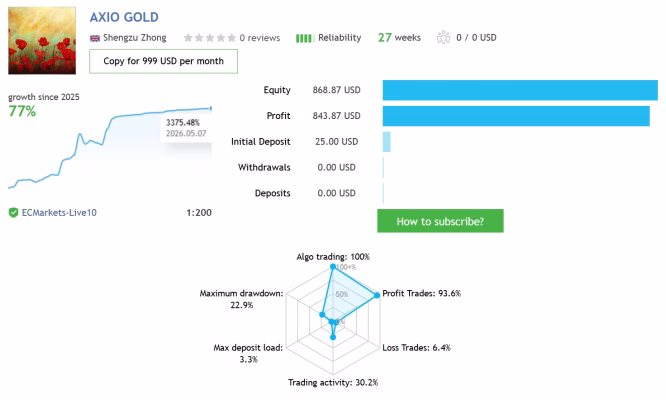This screenshot has width=666, height=400.
Task: Open the ECMarkets-Live10 broker link
Action: point(59,212)
